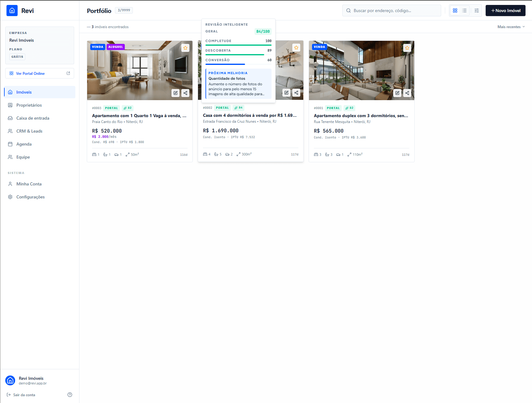Click the R$ 2.000/mês rent price
This screenshot has height=403, width=532.
(x=104, y=137)
